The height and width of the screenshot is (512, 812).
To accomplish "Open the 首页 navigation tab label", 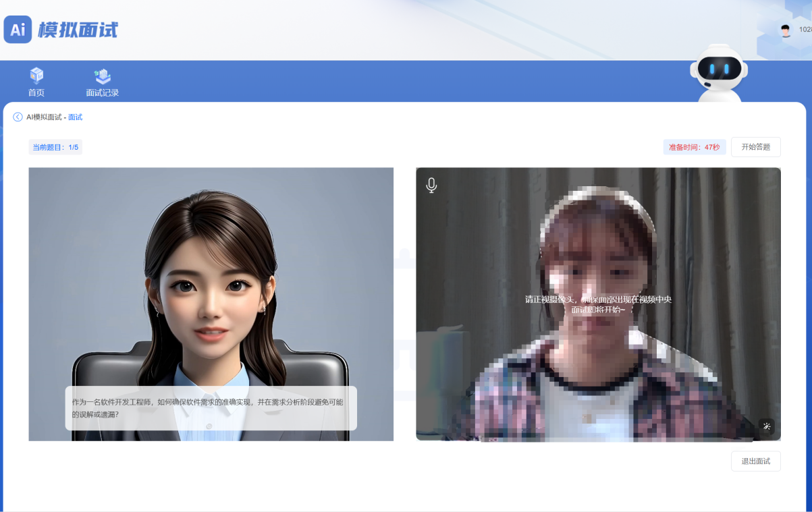I will point(36,93).
